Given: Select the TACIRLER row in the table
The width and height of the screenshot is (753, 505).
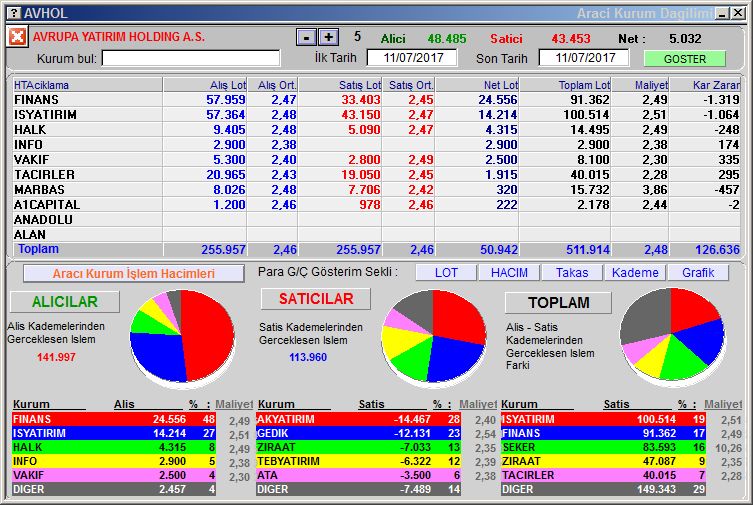Looking at the screenshot, I should [x=376, y=174].
